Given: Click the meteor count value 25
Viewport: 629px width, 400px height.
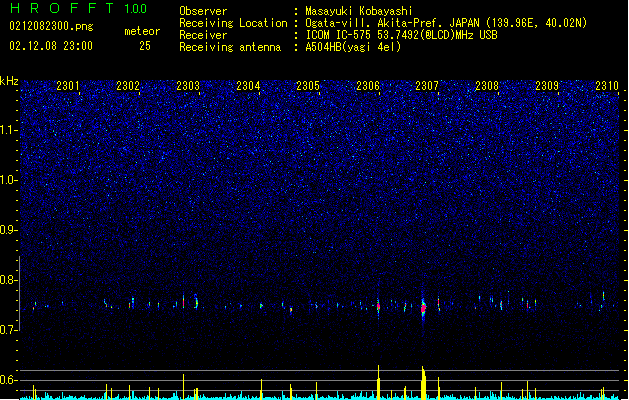Looking at the screenshot, I should click(x=145, y=46).
